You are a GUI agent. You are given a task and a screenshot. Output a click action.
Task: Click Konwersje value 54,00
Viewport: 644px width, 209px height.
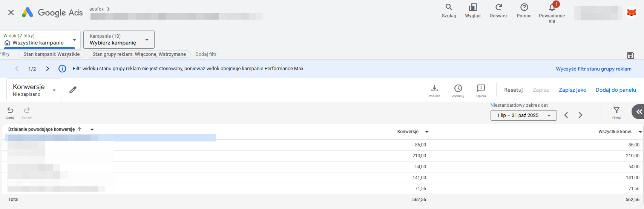tap(420, 167)
